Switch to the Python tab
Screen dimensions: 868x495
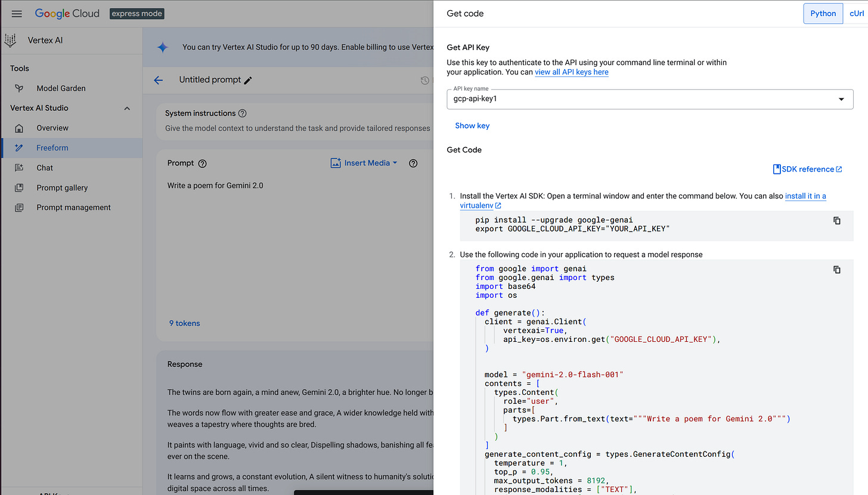823,13
